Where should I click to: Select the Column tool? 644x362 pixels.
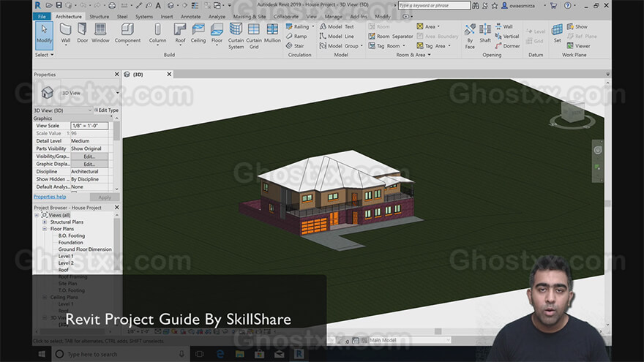coord(158,34)
